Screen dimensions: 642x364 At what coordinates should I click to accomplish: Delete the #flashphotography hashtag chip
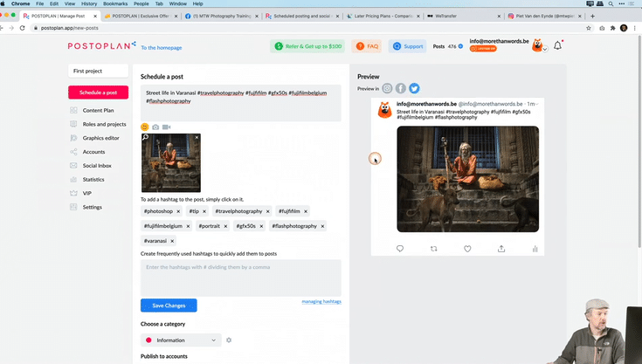[x=322, y=226]
